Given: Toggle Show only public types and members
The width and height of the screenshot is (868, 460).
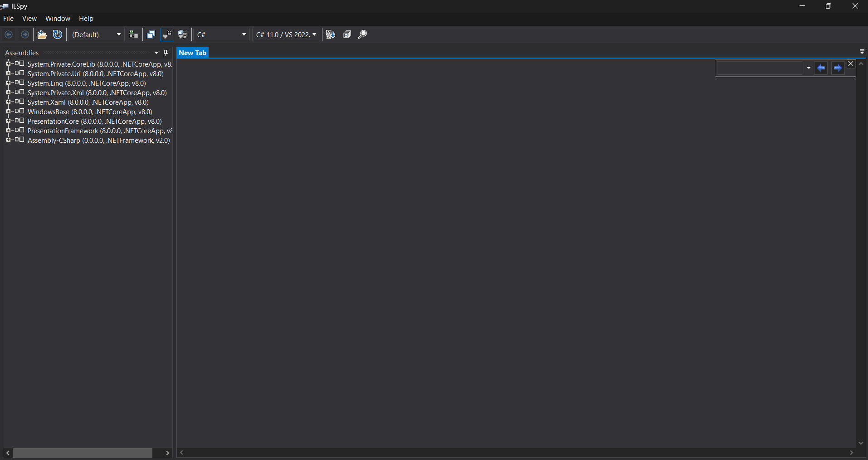Looking at the screenshot, I should [151, 34].
